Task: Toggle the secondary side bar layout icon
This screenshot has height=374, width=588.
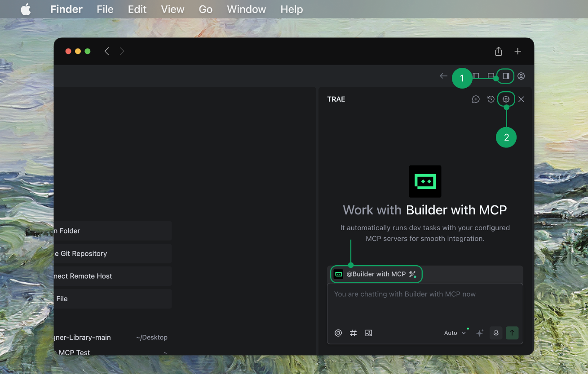Action: coord(506,76)
